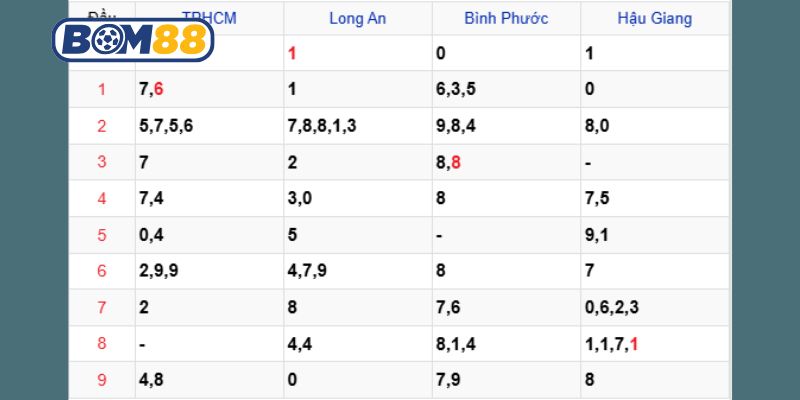
Task: Select the Hậu Giang cell showing 0,6,2,3
Action: pyautogui.click(x=614, y=308)
